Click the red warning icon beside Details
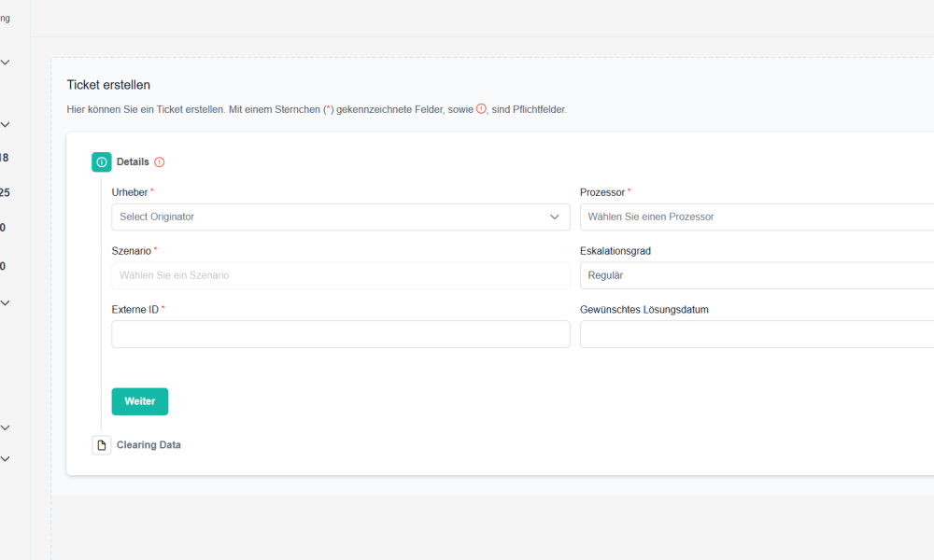 tap(160, 162)
